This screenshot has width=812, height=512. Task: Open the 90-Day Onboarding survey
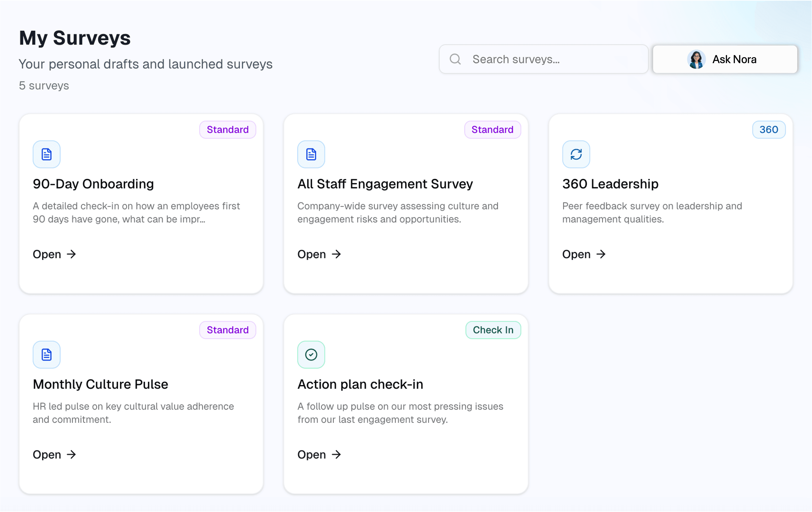coord(54,254)
